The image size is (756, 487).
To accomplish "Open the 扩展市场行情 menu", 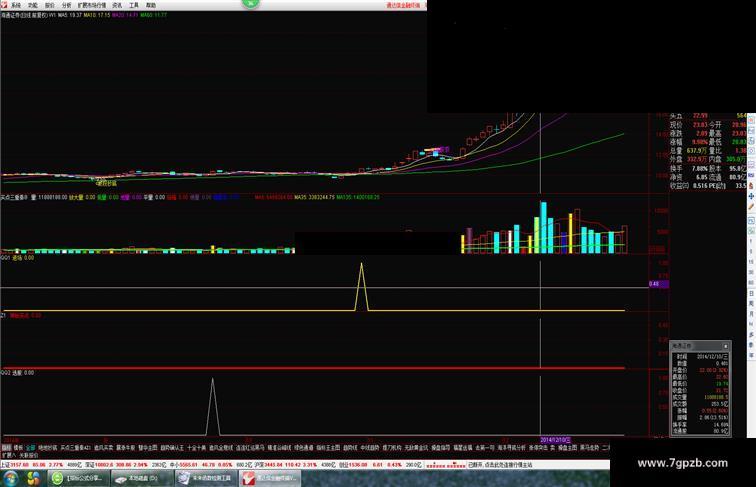I will click(92, 5).
